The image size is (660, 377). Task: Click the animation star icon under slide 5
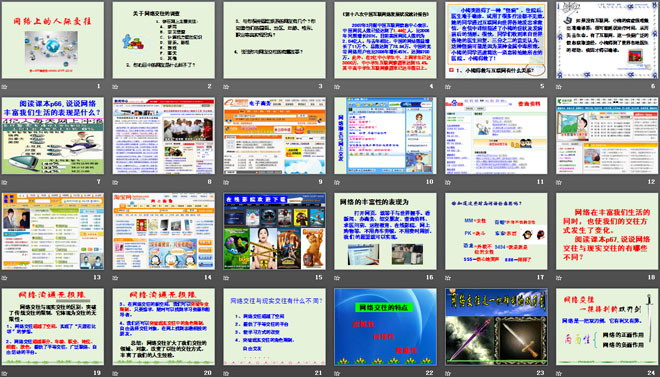pos(448,87)
